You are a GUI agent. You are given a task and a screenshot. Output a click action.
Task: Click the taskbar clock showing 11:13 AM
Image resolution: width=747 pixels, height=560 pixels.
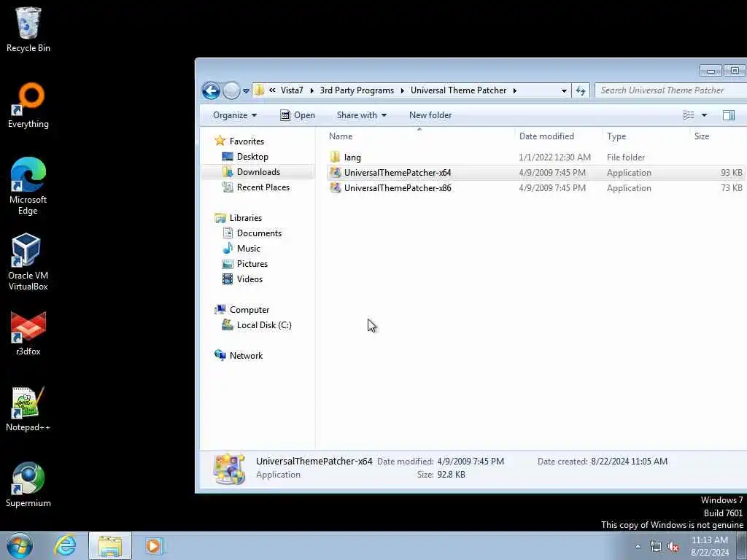coord(710,546)
